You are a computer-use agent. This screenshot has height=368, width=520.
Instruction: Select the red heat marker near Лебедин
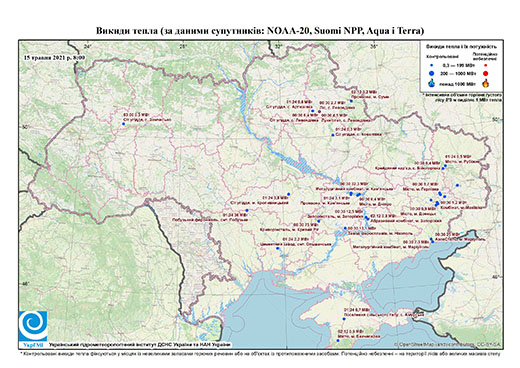click(319, 111)
